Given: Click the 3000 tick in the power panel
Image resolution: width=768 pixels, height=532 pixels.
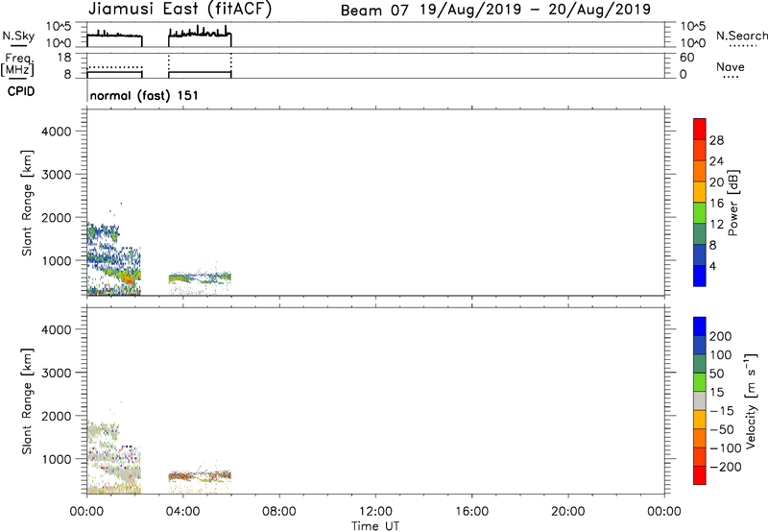Looking at the screenshot, I should [57, 175].
